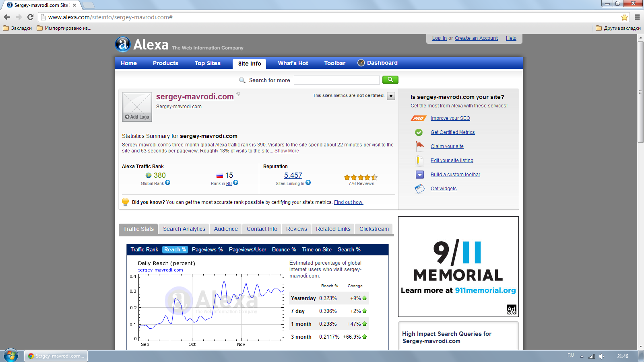Click the red flag claim site icon
The height and width of the screenshot is (362, 644).
tap(420, 146)
